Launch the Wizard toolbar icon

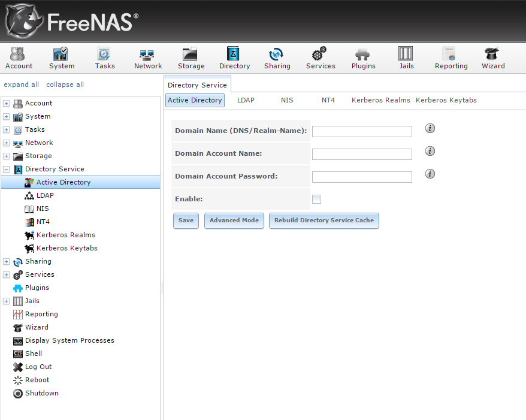coord(493,58)
